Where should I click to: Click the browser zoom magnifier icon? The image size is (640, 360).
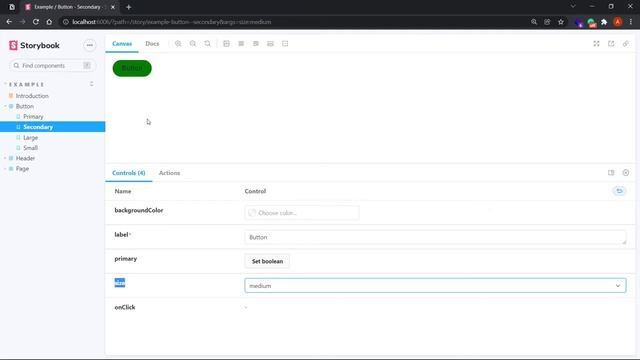point(534,22)
